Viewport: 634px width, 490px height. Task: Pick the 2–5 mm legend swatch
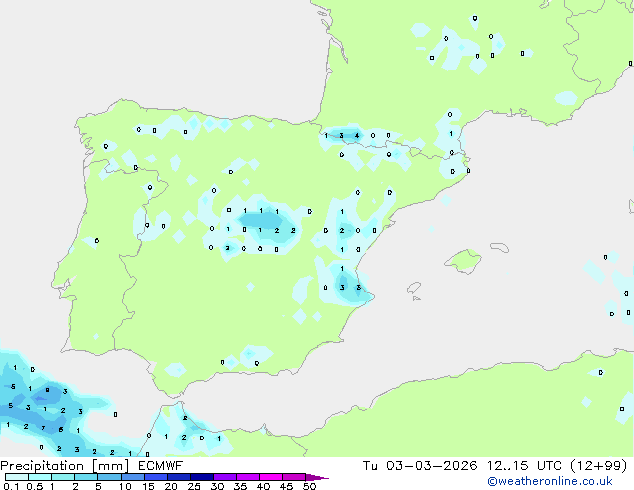coord(86,477)
